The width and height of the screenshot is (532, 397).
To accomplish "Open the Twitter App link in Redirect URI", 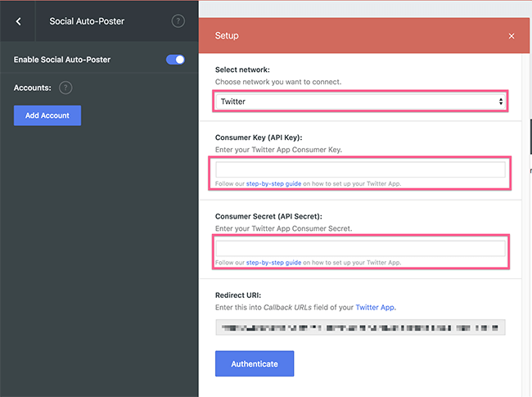I will point(375,308).
